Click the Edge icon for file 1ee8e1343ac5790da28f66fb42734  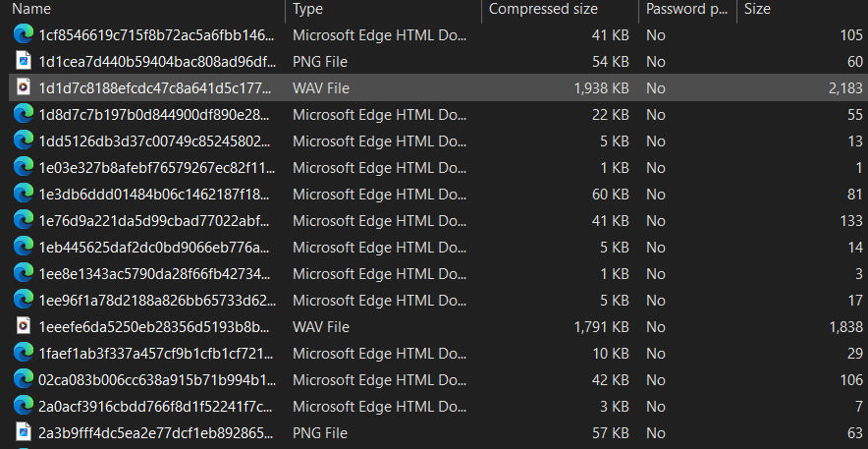(x=23, y=273)
